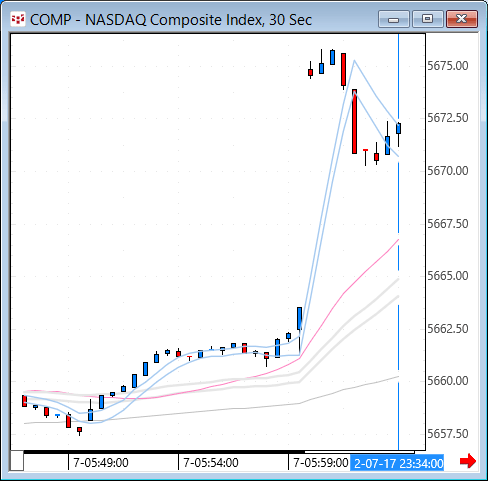Maximize the COMP chart window

point(427,19)
